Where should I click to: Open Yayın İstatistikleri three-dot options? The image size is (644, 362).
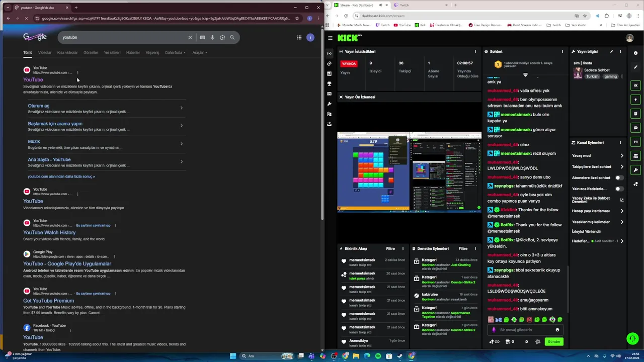[475, 51]
